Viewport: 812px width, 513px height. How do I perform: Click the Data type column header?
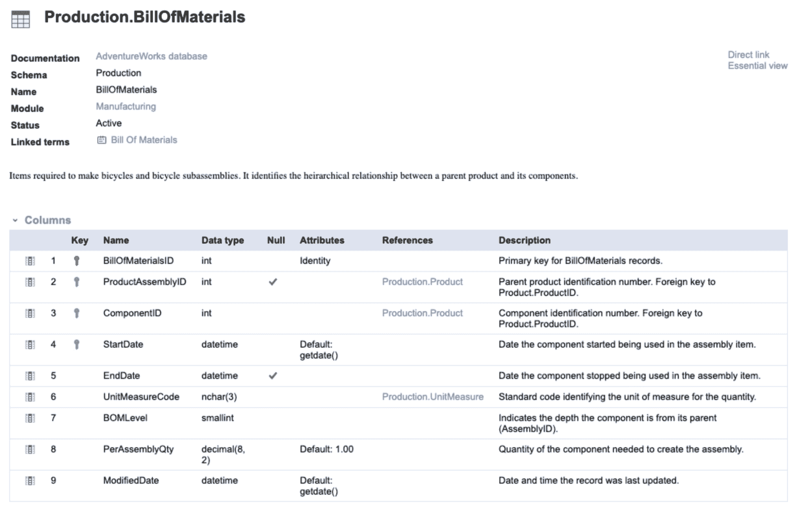coord(223,240)
